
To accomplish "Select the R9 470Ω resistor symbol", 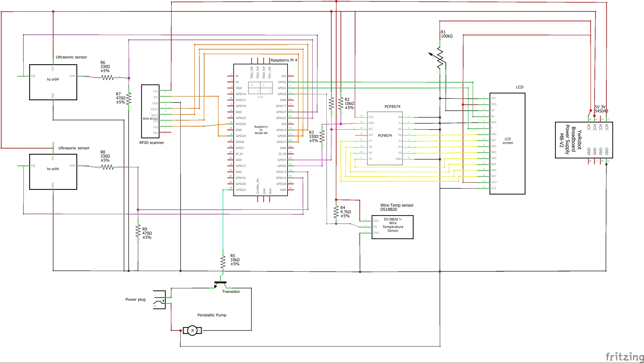I will coord(138,231).
